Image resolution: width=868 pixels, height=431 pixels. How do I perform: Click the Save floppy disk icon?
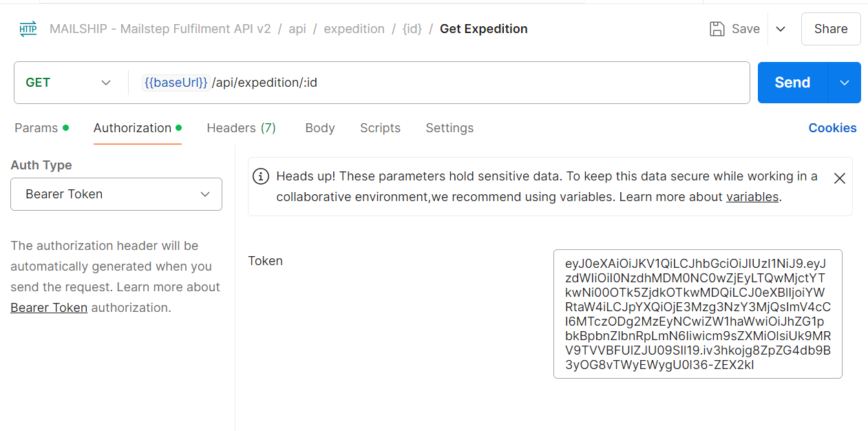click(717, 29)
